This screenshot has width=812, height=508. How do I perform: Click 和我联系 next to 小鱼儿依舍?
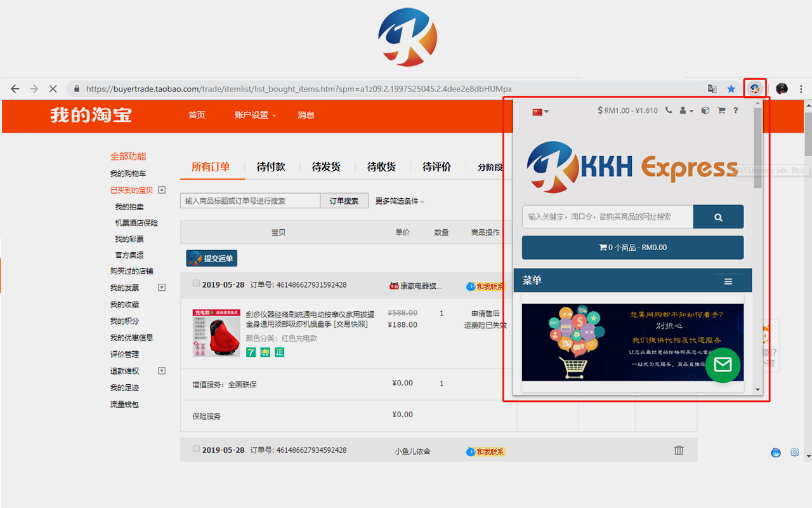(486, 451)
